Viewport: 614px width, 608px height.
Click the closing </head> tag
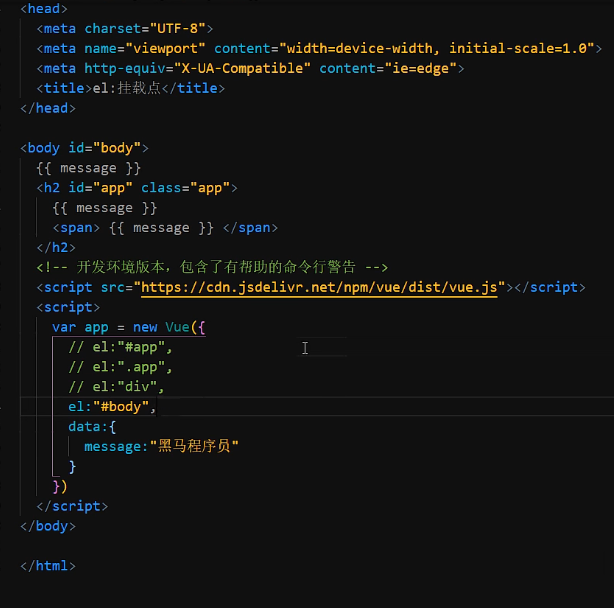click(48, 108)
